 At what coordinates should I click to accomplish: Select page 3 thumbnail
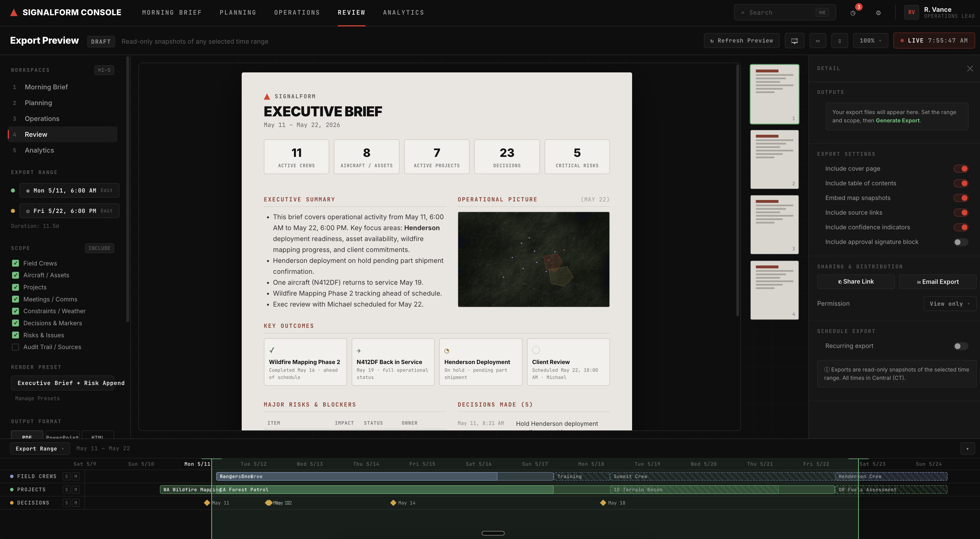[x=774, y=225]
